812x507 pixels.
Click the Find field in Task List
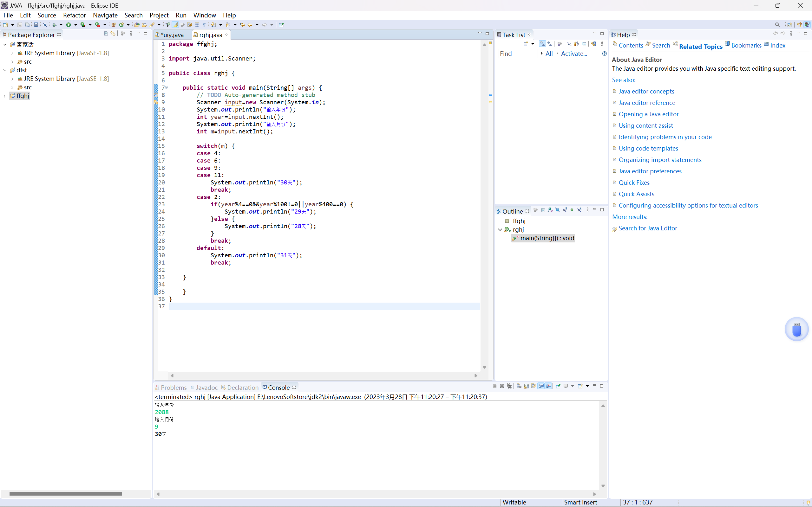pyautogui.click(x=518, y=54)
